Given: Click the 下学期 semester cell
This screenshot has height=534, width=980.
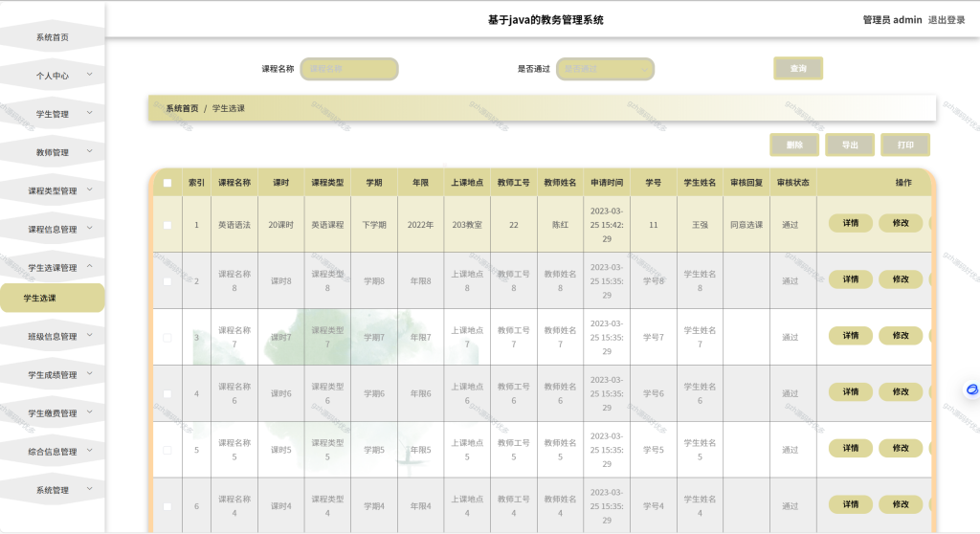Looking at the screenshot, I should pyautogui.click(x=374, y=225).
